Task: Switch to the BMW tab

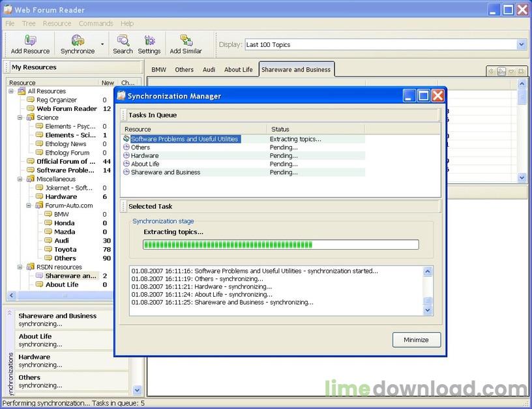Action: click(x=158, y=68)
